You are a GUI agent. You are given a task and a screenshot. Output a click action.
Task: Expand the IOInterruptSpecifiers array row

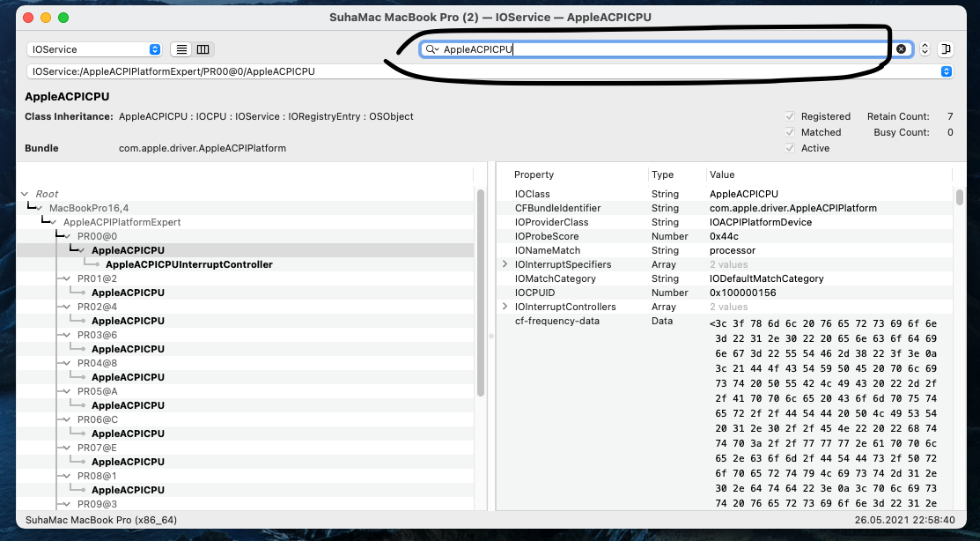point(505,264)
